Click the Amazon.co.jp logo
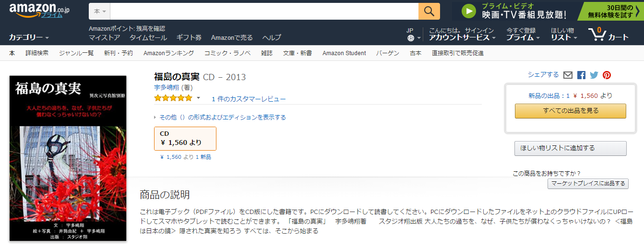Screen dimensions: 644x249 pyautogui.click(x=39, y=11)
